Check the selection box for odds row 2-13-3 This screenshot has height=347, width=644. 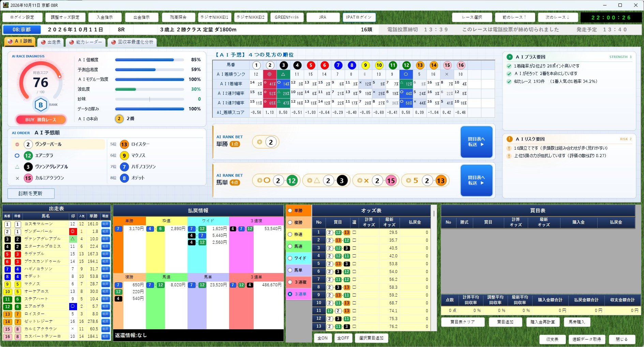coord(354,264)
